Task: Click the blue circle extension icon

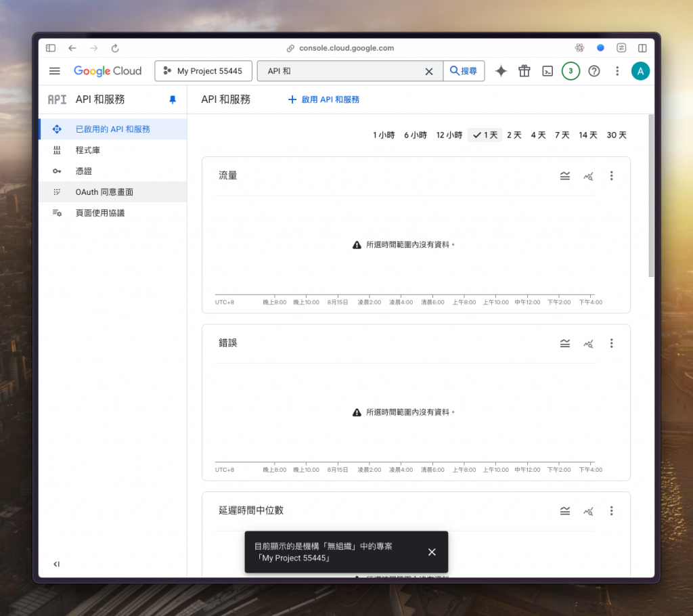Action: coord(600,48)
